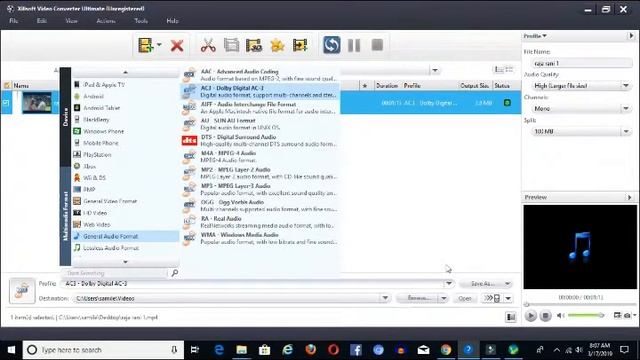The width and height of the screenshot is (640, 360).
Task: Open the Channels dropdown
Action: (626, 109)
